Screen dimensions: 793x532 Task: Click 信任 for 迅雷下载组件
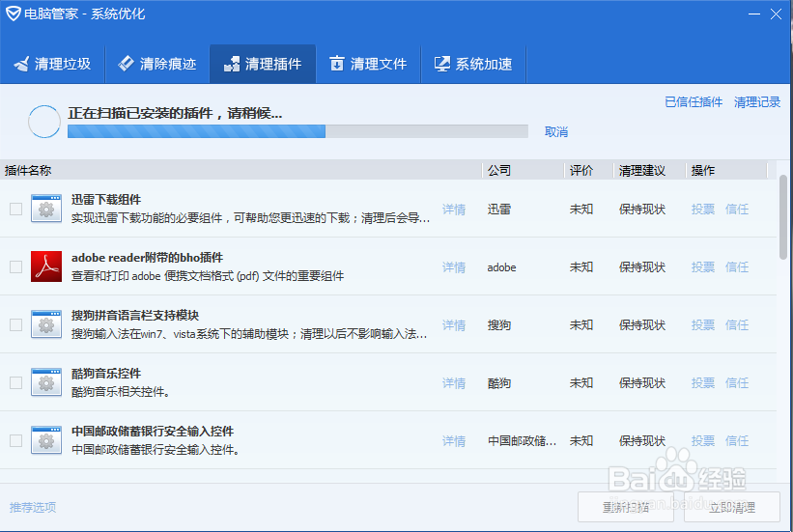pos(737,210)
